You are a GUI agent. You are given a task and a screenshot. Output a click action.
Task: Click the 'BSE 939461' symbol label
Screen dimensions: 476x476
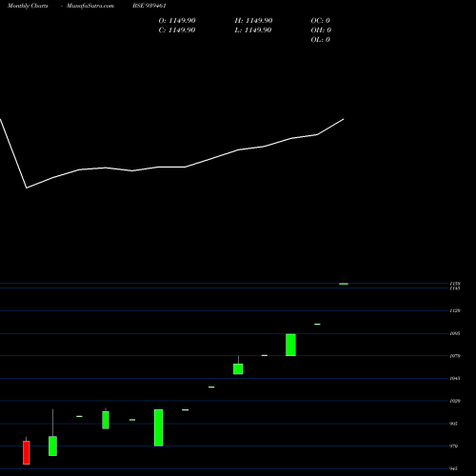tap(149, 6)
